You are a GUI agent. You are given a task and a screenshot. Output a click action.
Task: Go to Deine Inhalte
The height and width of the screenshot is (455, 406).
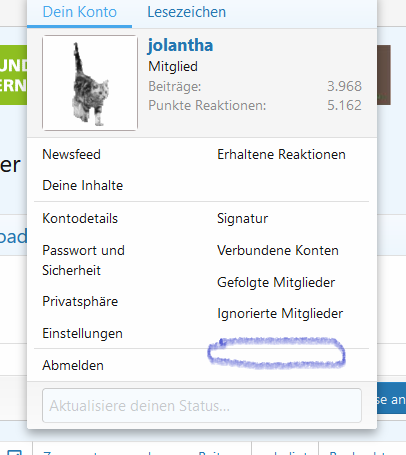click(x=83, y=186)
